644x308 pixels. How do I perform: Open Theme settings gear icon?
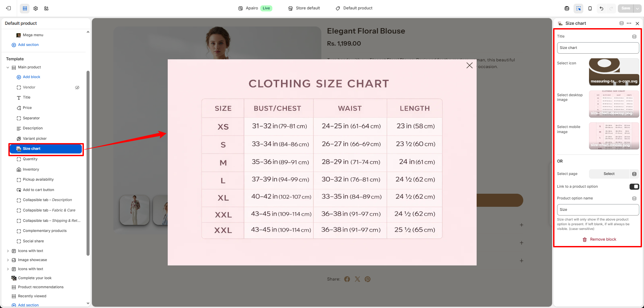tap(36, 8)
